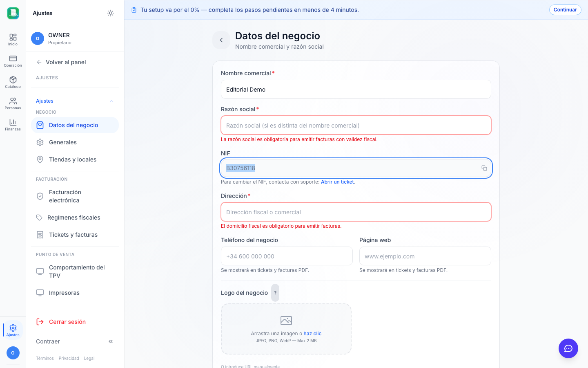Click the Razón social required error message
This screenshot has width=588, height=368.
pos(299,139)
